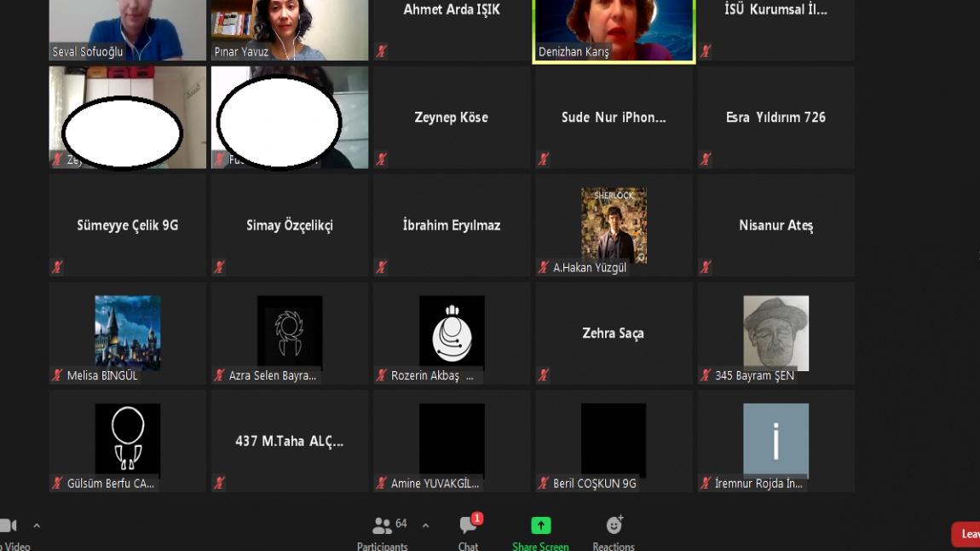
Task: Select the A.Hakan Yüzgül Sherlock profile tile
Action: click(x=614, y=225)
